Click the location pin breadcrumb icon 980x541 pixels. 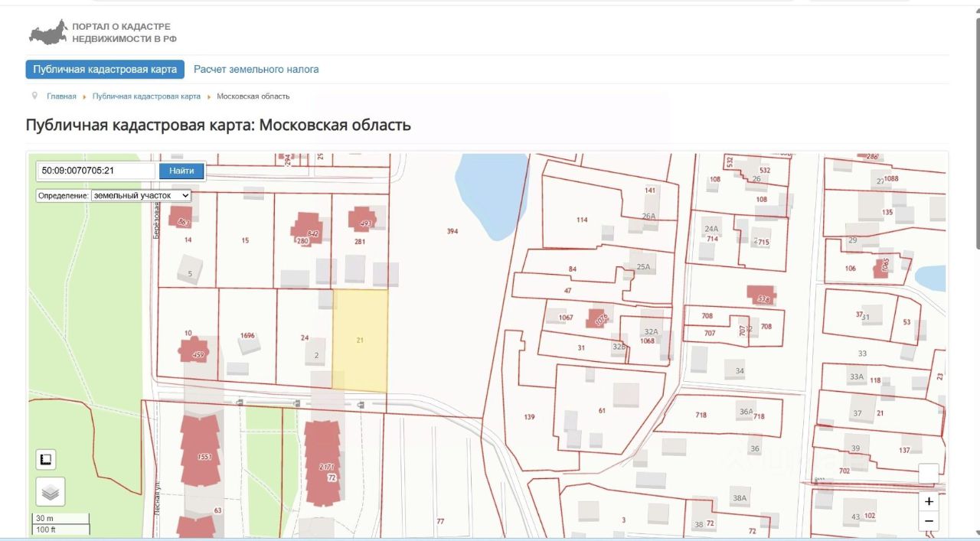pyautogui.click(x=34, y=96)
